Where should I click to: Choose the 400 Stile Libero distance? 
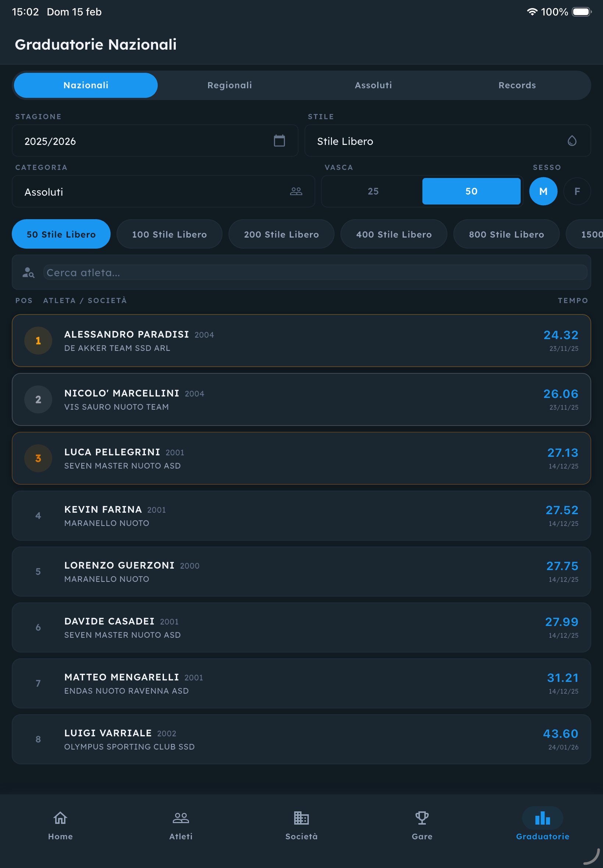tap(394, 234)
